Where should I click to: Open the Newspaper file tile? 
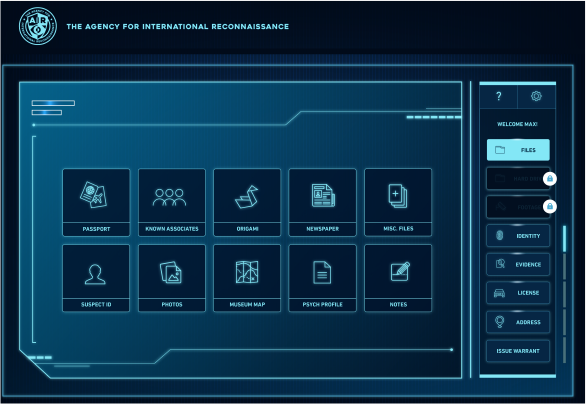pyautogui.click(x=323, y=202)
